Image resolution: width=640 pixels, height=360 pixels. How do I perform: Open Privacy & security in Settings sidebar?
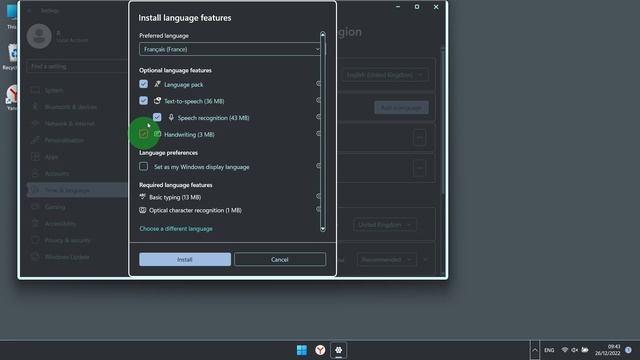(x=78, y=240)
